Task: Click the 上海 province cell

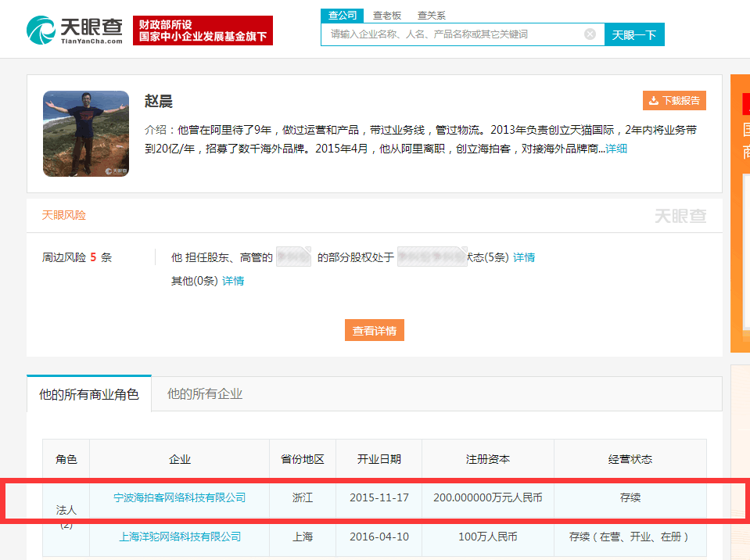Action: click(303, 537)
